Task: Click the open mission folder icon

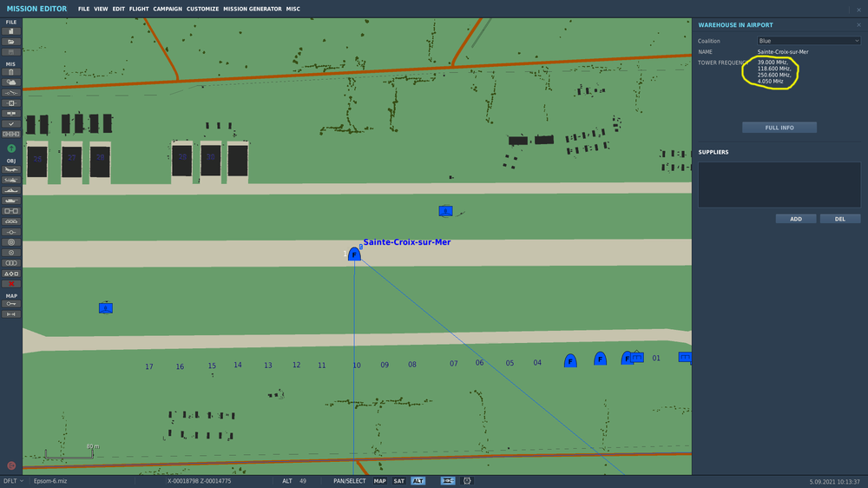Action: [11, 42]
